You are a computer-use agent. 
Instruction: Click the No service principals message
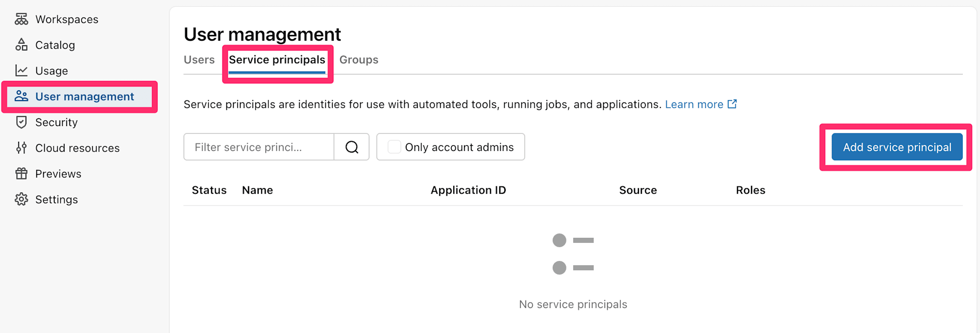point(573,305)
